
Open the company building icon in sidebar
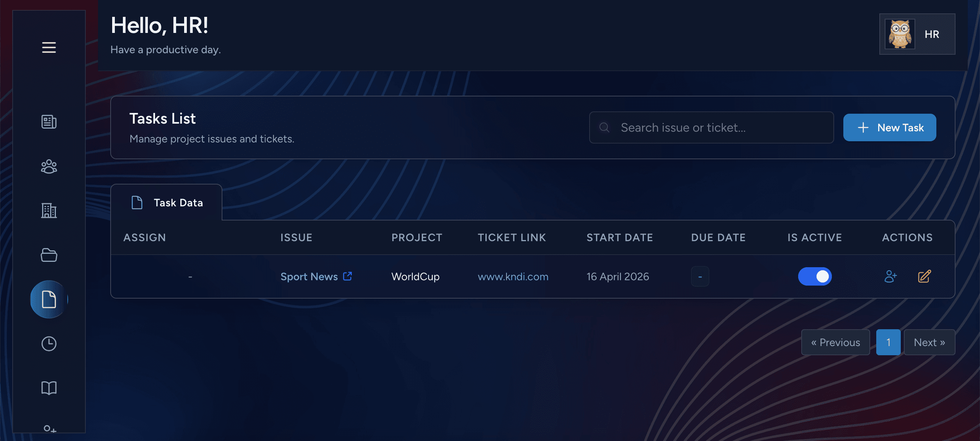[49, 211]
